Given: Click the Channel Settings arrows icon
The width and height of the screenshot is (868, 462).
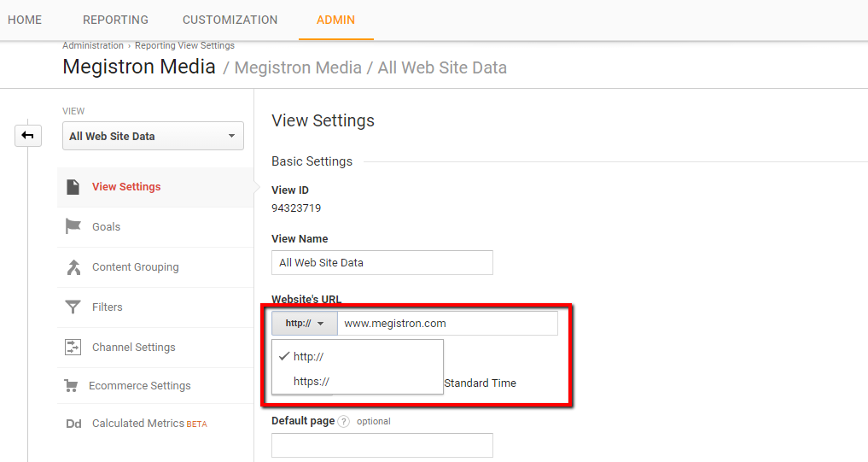Looking at the screenshot, I should (73, 347).
